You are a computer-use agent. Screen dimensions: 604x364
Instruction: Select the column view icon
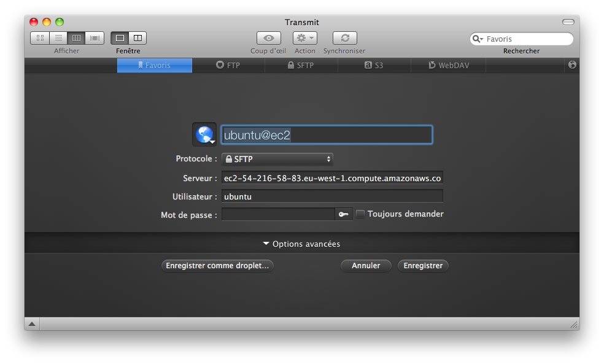click(x=76, y=37)
